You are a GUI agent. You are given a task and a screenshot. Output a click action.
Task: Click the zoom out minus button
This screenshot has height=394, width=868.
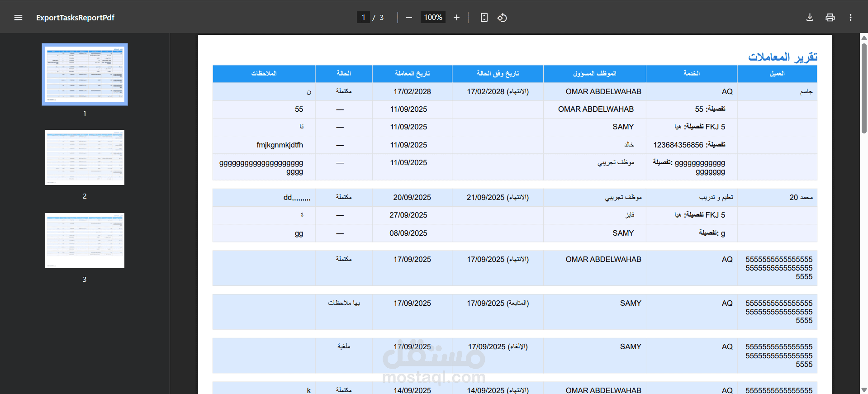point(409,18)
